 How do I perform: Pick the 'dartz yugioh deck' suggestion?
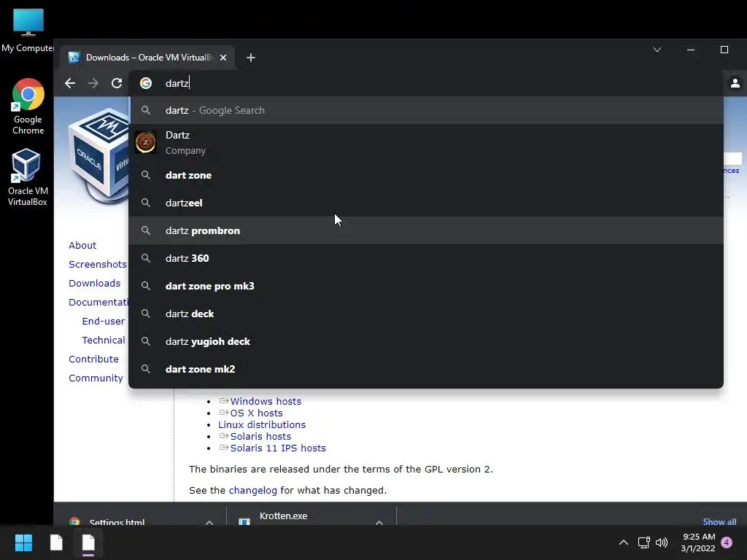[426, 341]
